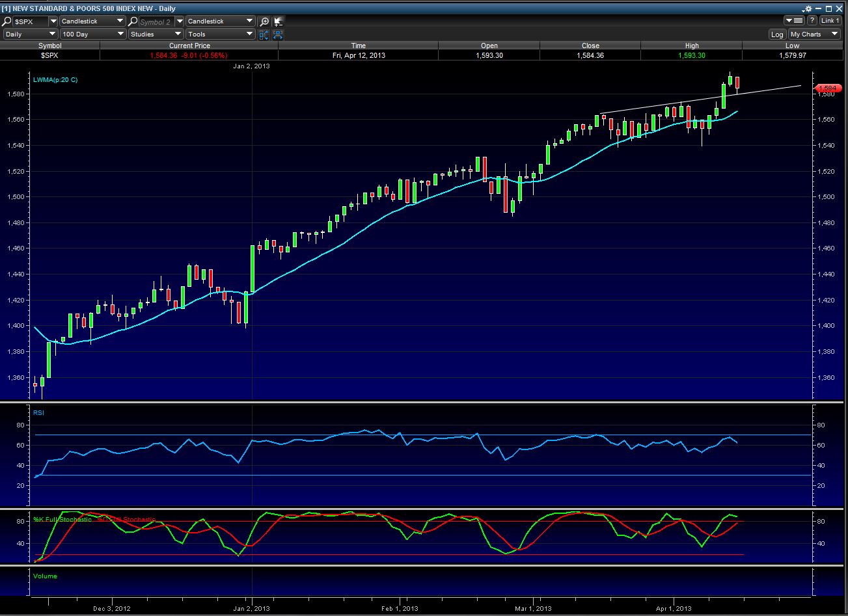The height and width of the screenshot is (616, 848).
Task: Click the Current Price column header
Action: click(189, 46)
